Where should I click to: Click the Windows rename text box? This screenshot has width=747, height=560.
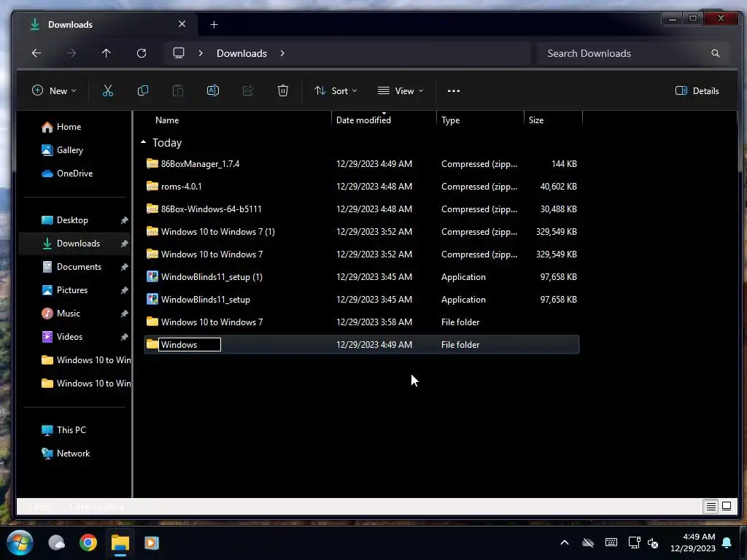(x=190, y=345)
